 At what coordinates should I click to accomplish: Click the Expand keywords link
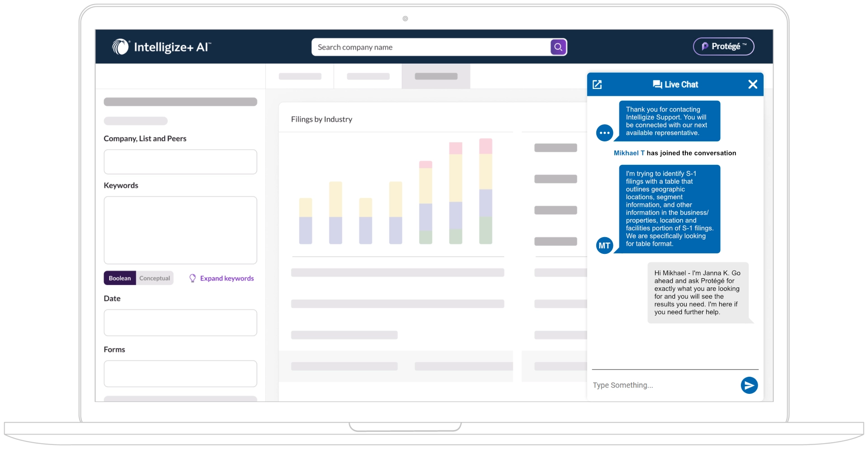click(227, 278)
